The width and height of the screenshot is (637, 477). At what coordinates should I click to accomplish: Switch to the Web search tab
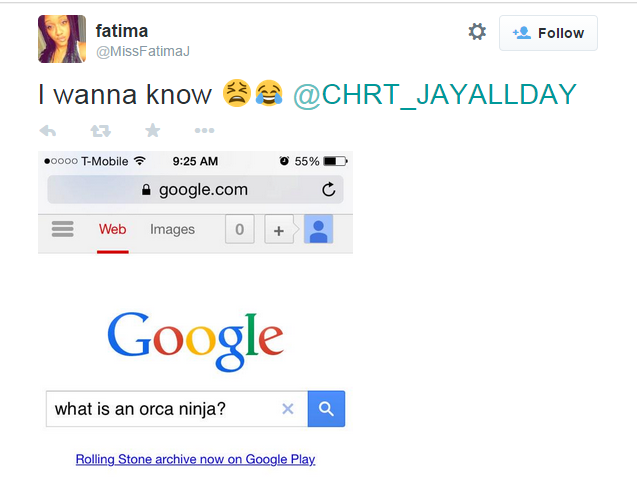click(113, 230)
